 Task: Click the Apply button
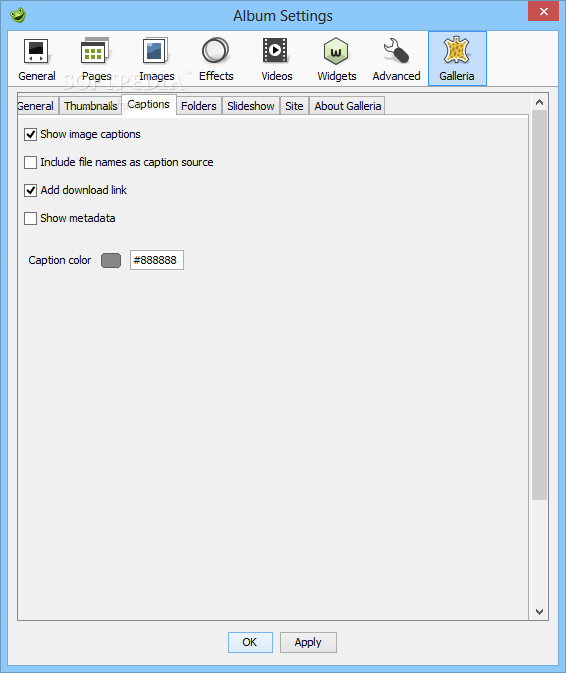(x=308, y=642)
